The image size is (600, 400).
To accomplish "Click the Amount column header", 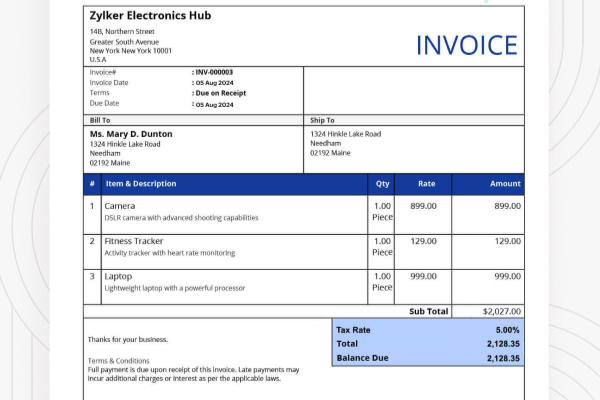I will (x=505, y=183).
